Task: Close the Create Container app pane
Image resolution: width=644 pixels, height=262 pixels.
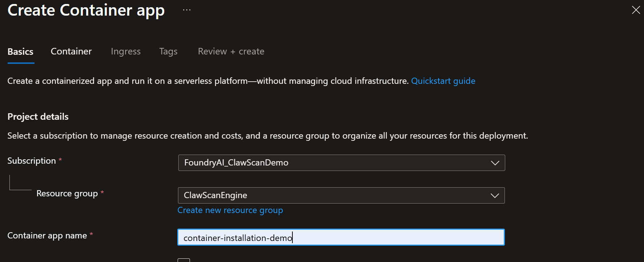Action: pyautogui.click(x=636, y=10)
